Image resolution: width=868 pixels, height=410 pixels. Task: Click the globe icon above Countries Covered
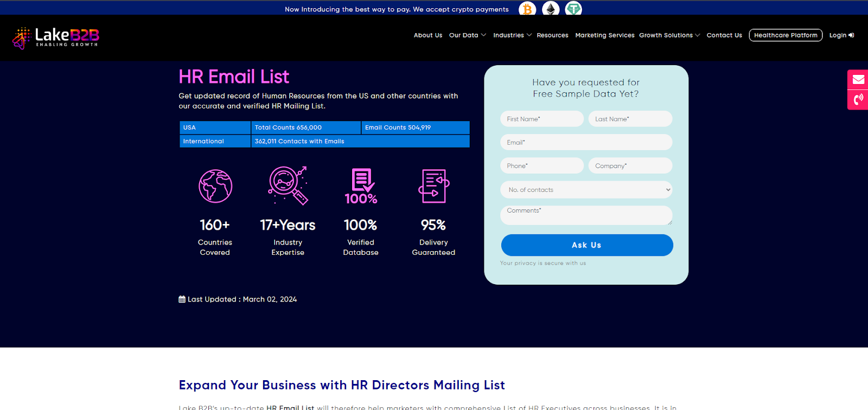(x=215, y=186)
